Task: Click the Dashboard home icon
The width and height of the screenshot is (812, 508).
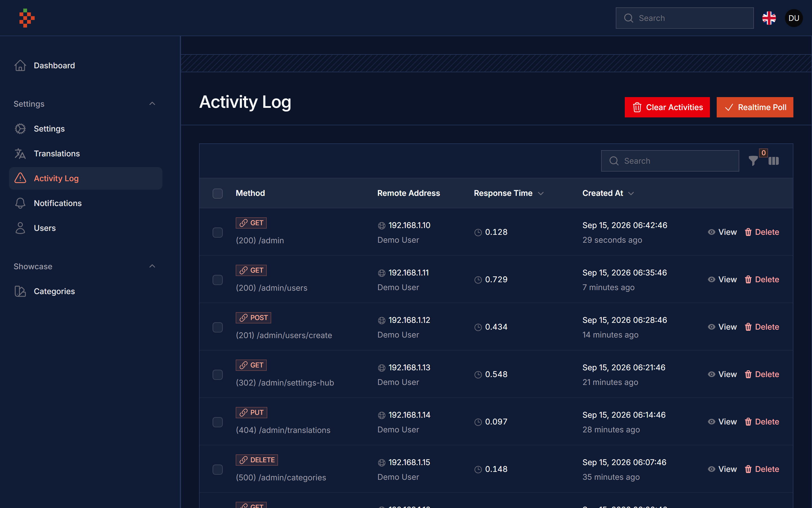Action: 20,65
